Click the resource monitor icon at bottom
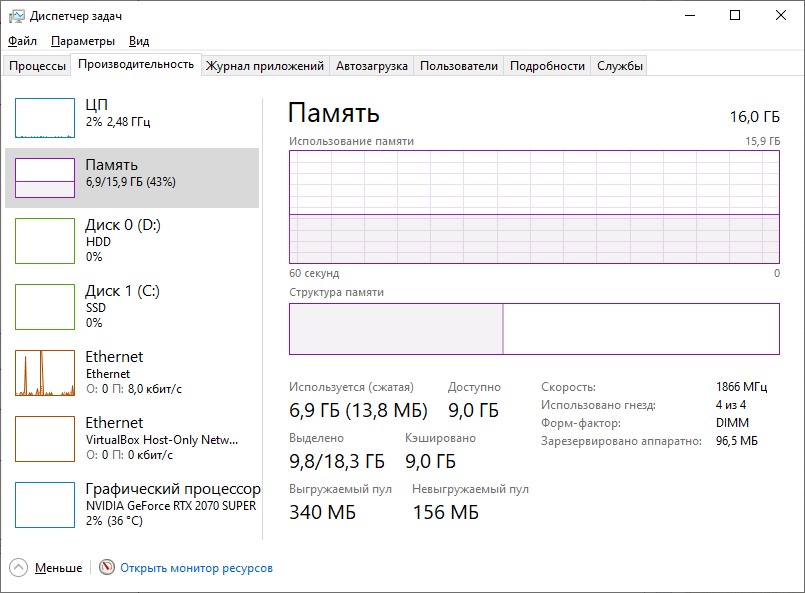 point(107,568)
